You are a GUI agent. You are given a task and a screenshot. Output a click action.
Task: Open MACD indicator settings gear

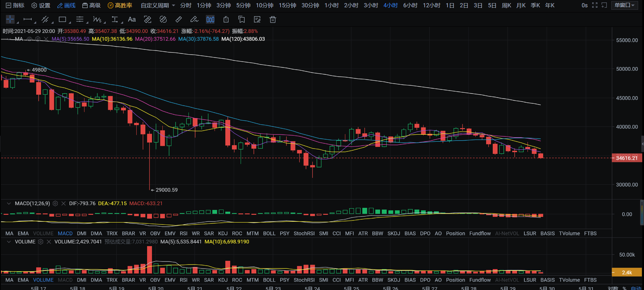[55, 203]
